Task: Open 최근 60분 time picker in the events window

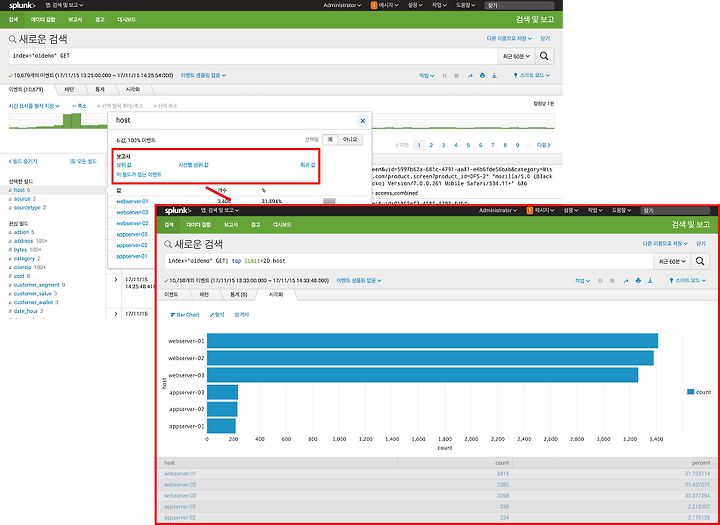Action: 516,56
